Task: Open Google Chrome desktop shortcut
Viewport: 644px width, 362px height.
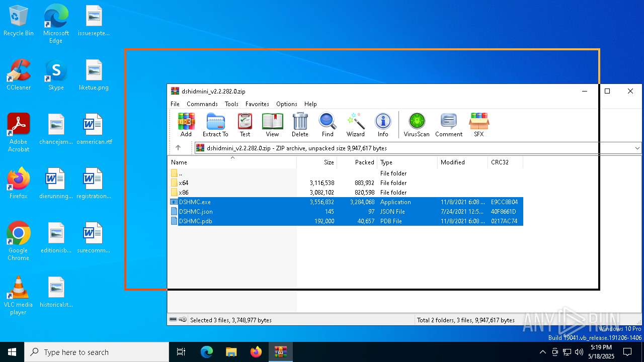Action: click(19, 241)
